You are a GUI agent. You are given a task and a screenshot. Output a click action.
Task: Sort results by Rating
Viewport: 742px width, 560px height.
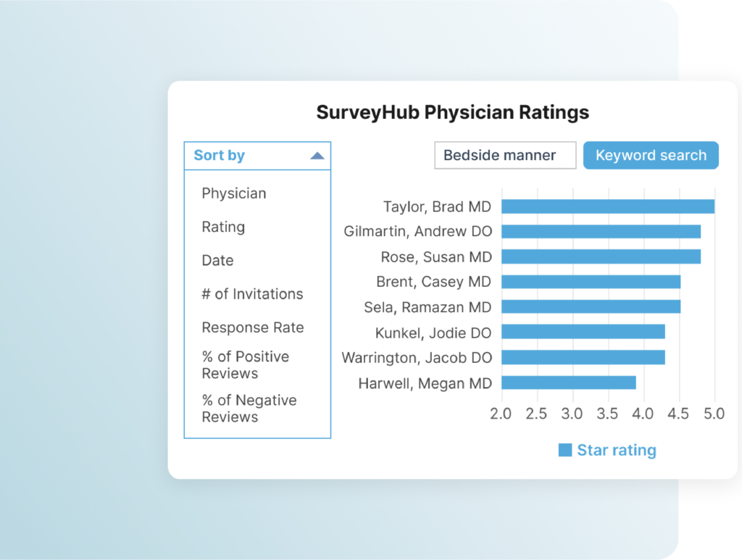pyautogui.click(x=222, y=227)
